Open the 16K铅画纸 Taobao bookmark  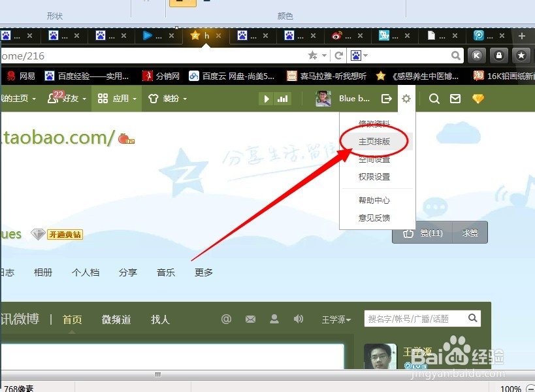point(504,76)
